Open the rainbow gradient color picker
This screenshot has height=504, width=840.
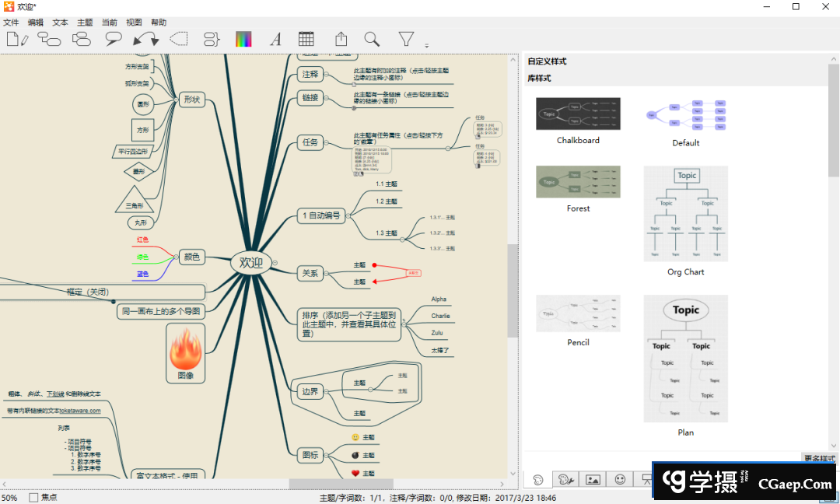pyautogui.click(x=243, y=38)
